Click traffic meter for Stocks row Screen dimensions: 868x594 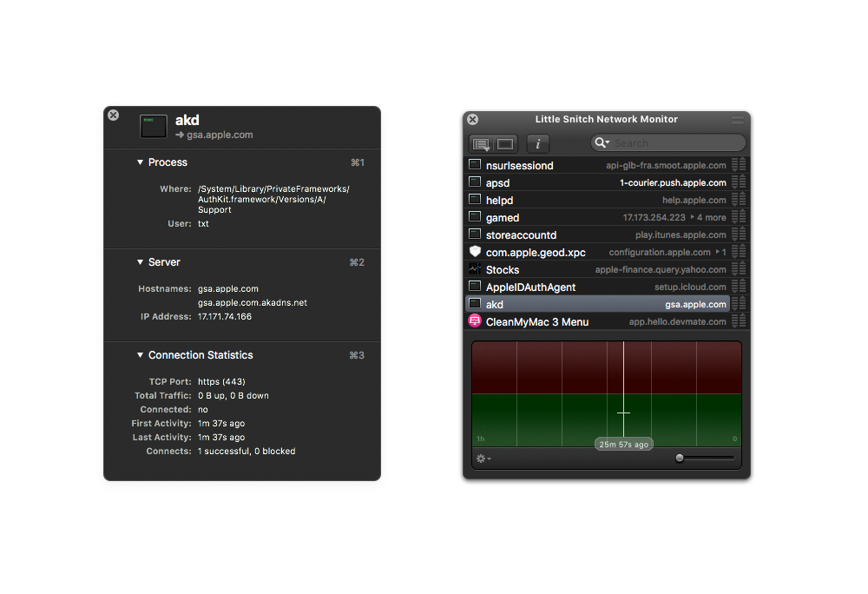[739, 269]
